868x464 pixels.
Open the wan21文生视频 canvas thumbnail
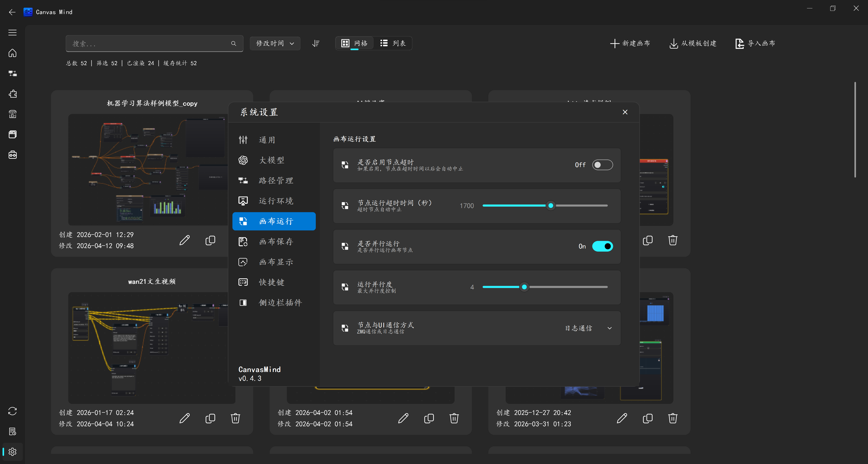pyautogui.click(x=148, y=348)
